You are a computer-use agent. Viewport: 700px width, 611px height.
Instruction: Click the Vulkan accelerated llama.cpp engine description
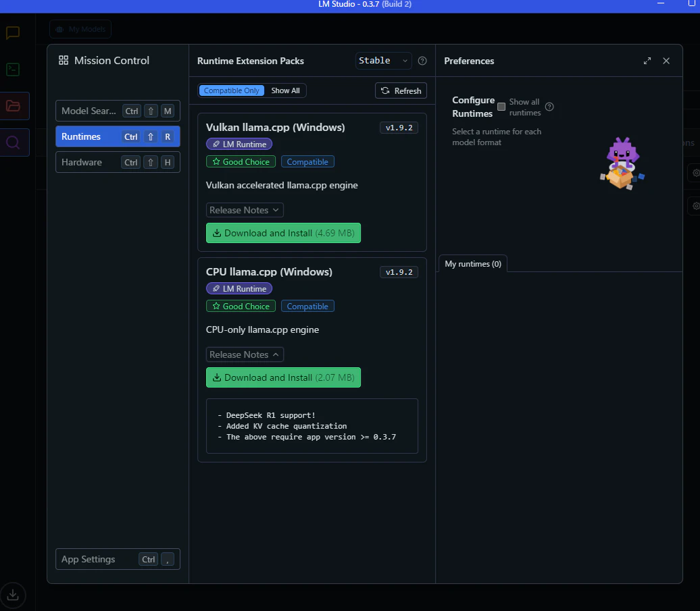pyautogui.click(x=282, y=185)
